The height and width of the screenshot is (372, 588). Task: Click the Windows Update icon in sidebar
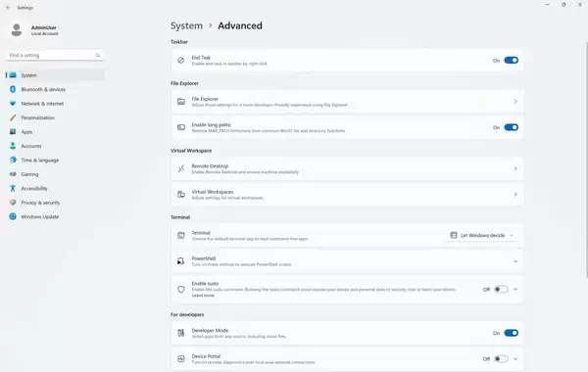pos(13,216)
